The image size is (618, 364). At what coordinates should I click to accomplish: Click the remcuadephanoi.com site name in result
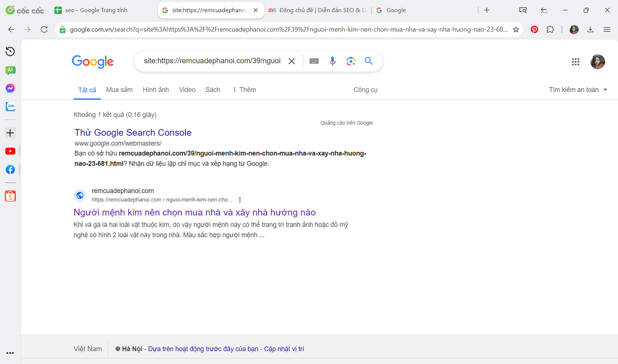[x=123, y=191]
